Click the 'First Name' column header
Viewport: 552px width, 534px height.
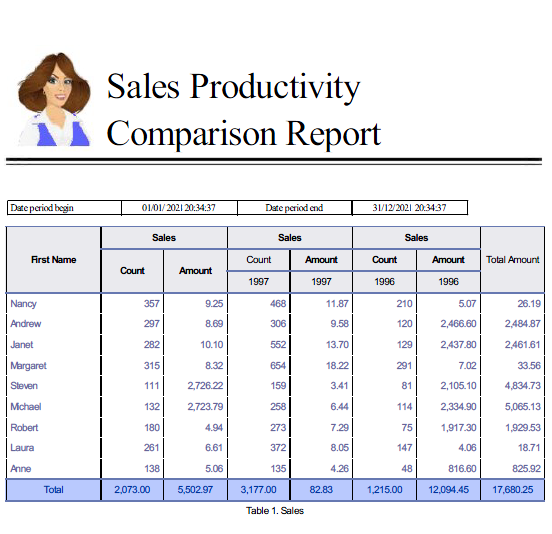tap(54, 260)
